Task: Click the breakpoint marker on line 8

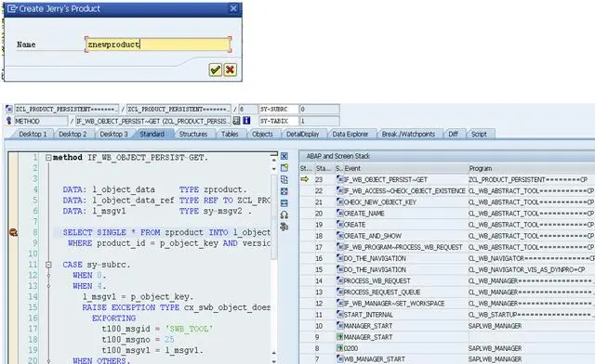Action: [13, 232]
